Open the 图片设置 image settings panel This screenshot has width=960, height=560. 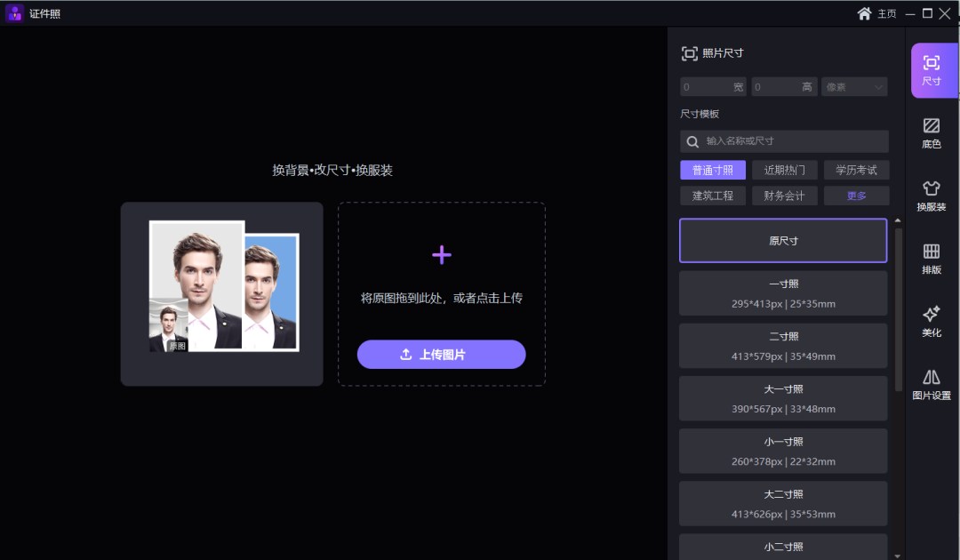click(932, 384)
